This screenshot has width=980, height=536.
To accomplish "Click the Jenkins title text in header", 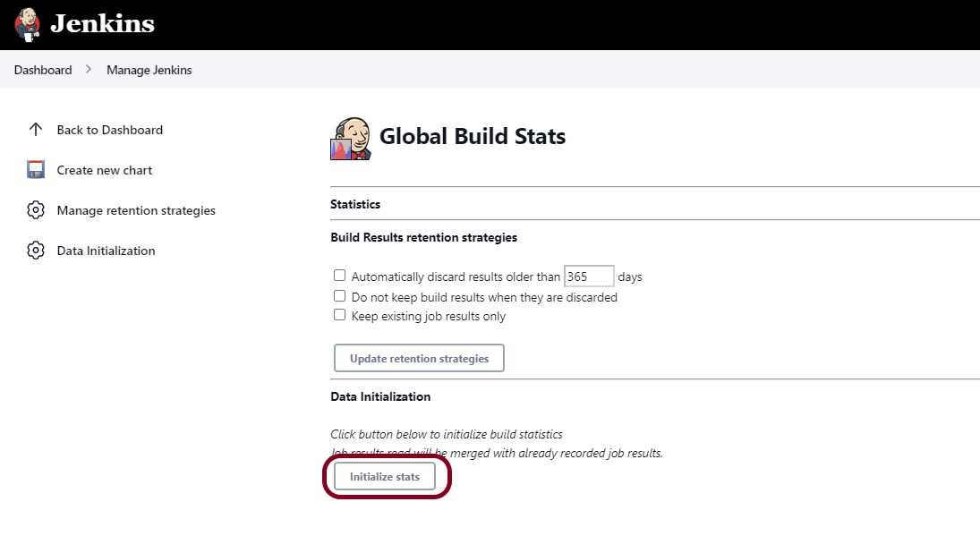I will click(x=102, y=24).
